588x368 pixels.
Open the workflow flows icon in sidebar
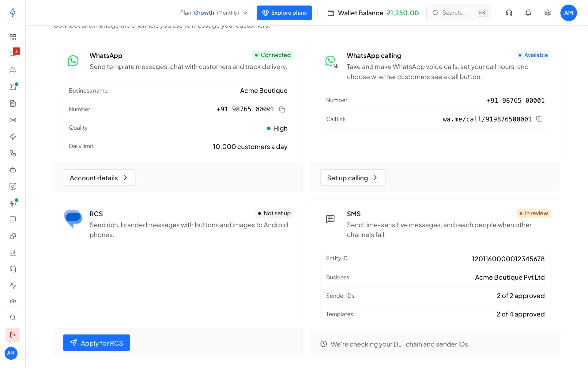pyautogui.click(x=13, y=153)
